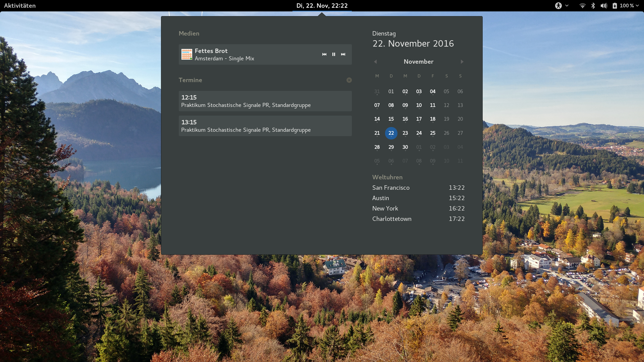The width and height of the screenshot is (644, 362).
Task: Select November 20 in calendar
Action: tap(460, 119)
